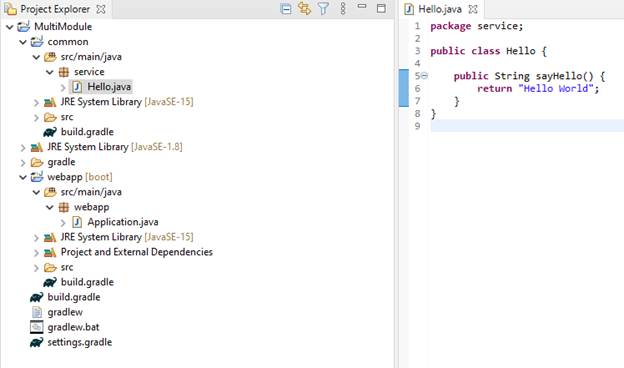Collapse the webapp [boot] module
This screenshot has width=624, height=368.
[23, 177]
